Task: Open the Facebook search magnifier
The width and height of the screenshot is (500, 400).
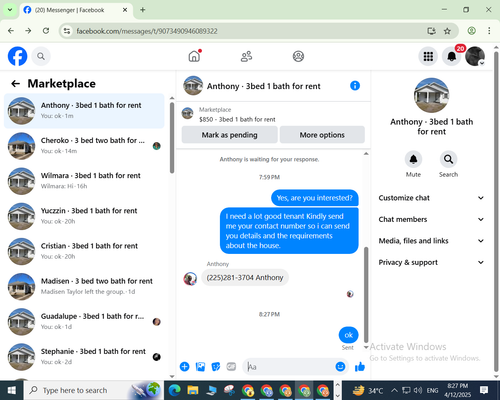Action: point(41,56)
